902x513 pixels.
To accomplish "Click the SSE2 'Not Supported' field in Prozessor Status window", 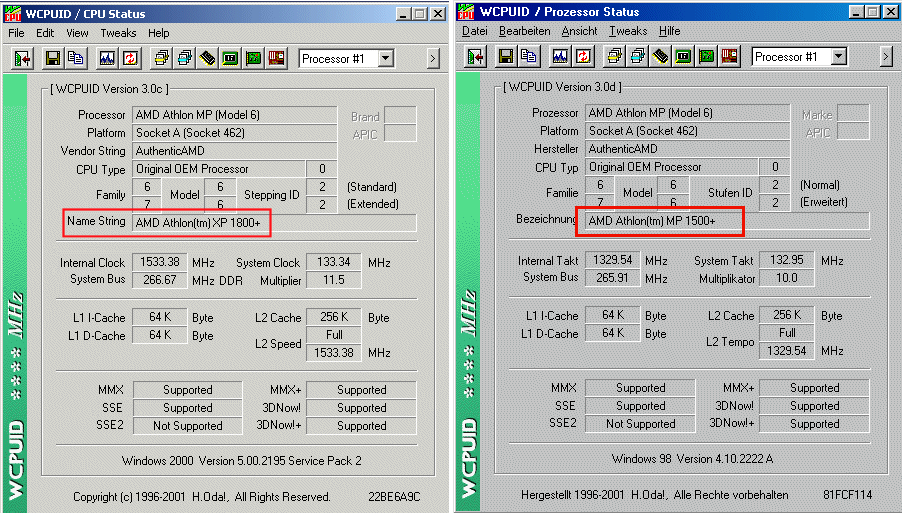I will pos(640,424).
